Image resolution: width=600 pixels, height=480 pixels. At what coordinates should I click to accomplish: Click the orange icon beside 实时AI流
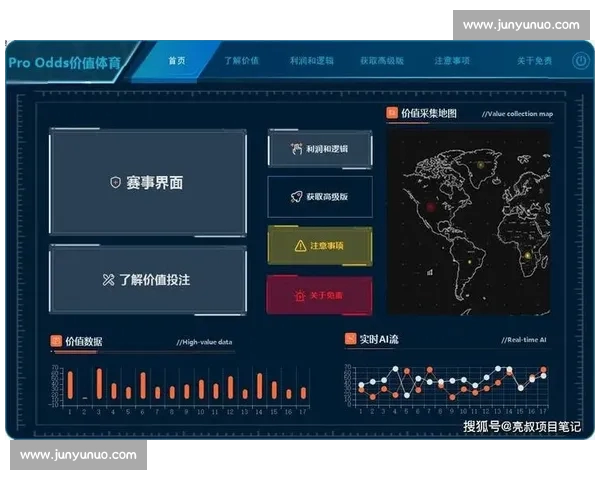click(x=350, y=339)
